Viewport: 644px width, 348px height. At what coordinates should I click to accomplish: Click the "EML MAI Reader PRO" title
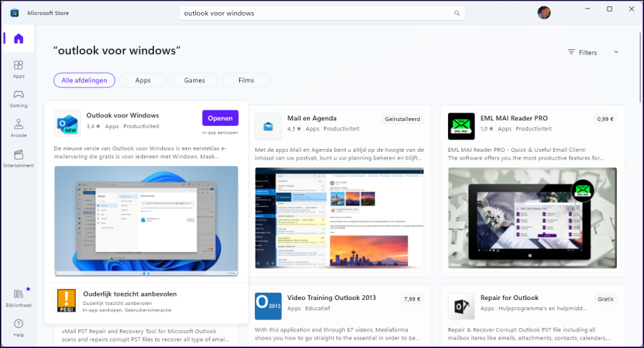click(x=514, y=118)
